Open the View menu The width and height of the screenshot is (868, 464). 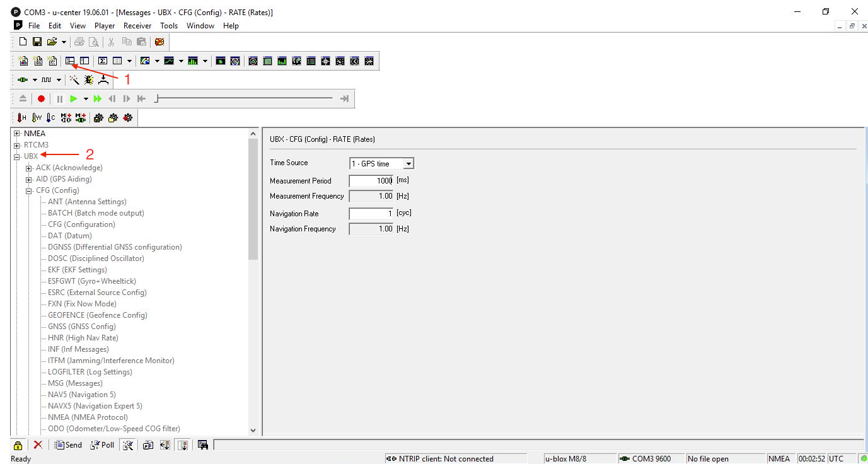tap(78, 26)
